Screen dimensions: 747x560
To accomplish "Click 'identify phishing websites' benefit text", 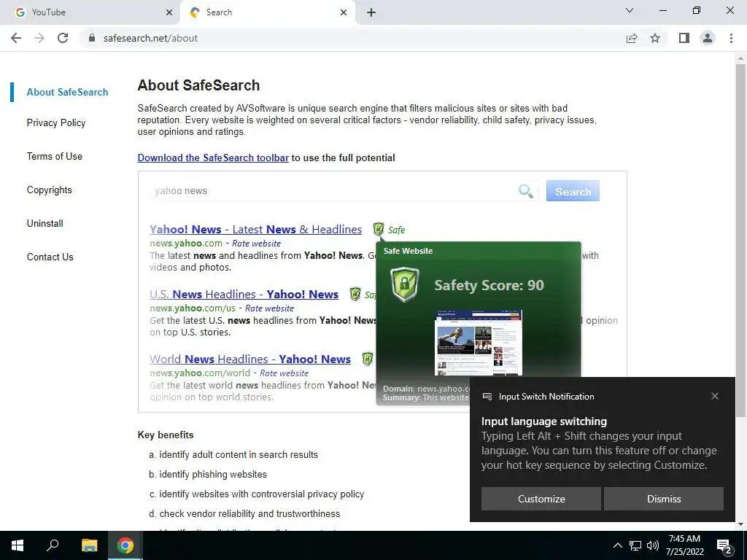I will (213, 474).
